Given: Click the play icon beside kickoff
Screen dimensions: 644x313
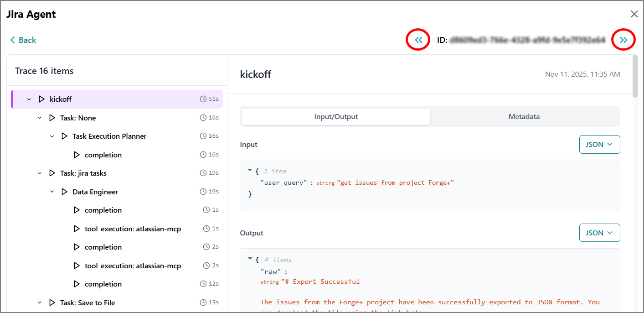Looking at the screenshot, I should pos(41,99).
